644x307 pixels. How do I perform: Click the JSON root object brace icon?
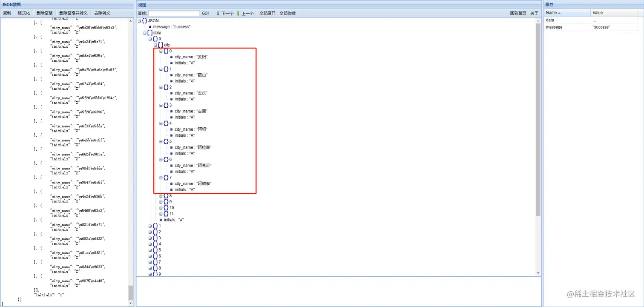point(144,20)
